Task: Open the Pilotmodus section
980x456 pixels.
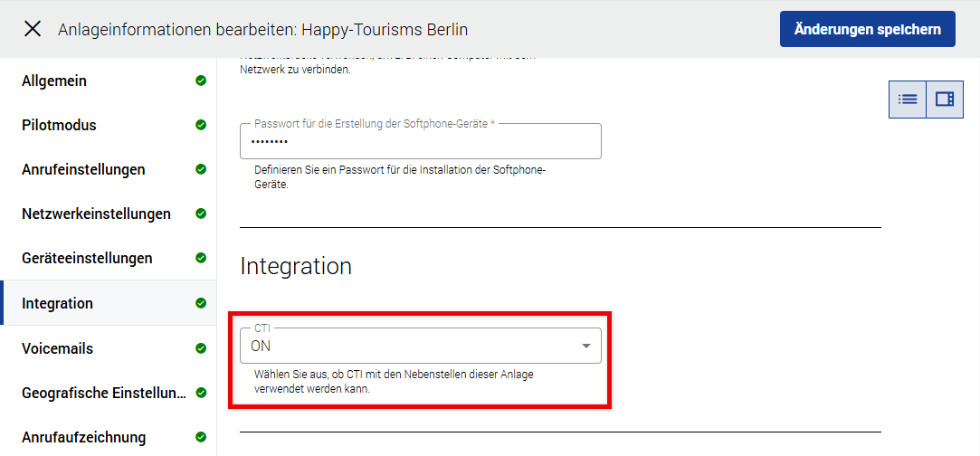Action: [x=59, y=125]
